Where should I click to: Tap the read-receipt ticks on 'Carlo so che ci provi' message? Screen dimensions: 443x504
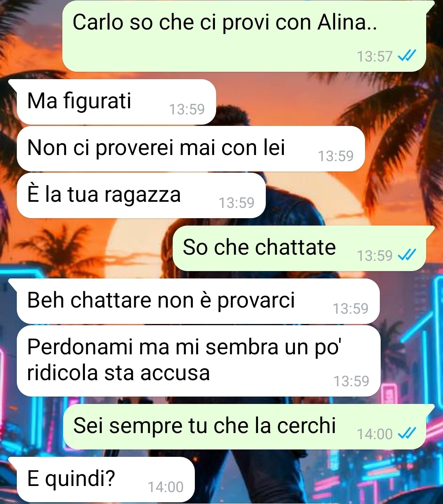[x=407, y=55]
